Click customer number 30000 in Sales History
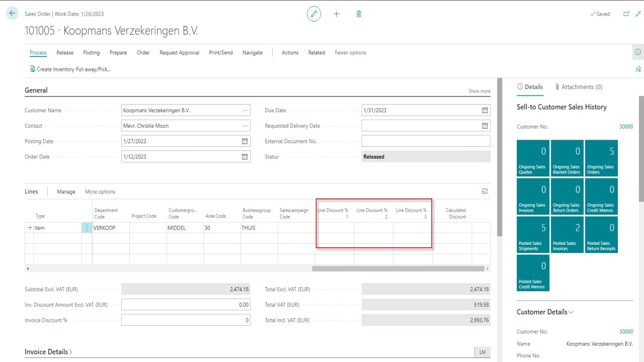The image size is (644, 362). coord(626,127)
